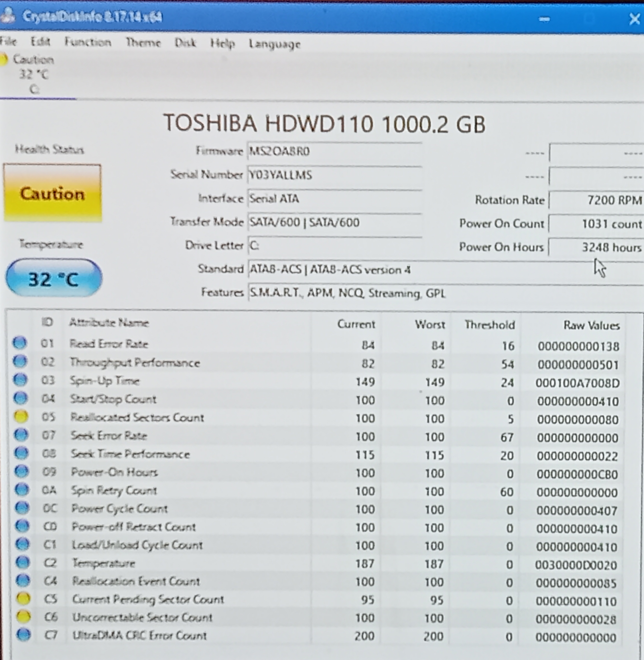The image size is (644, 660).
Task: Click yellow status icon for Reallocated Sectors Count
Action: pyautogui.click(x=21, y=416)
